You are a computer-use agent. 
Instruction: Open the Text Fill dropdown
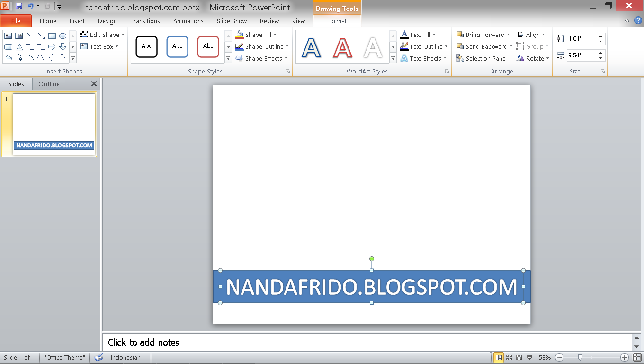418,35
